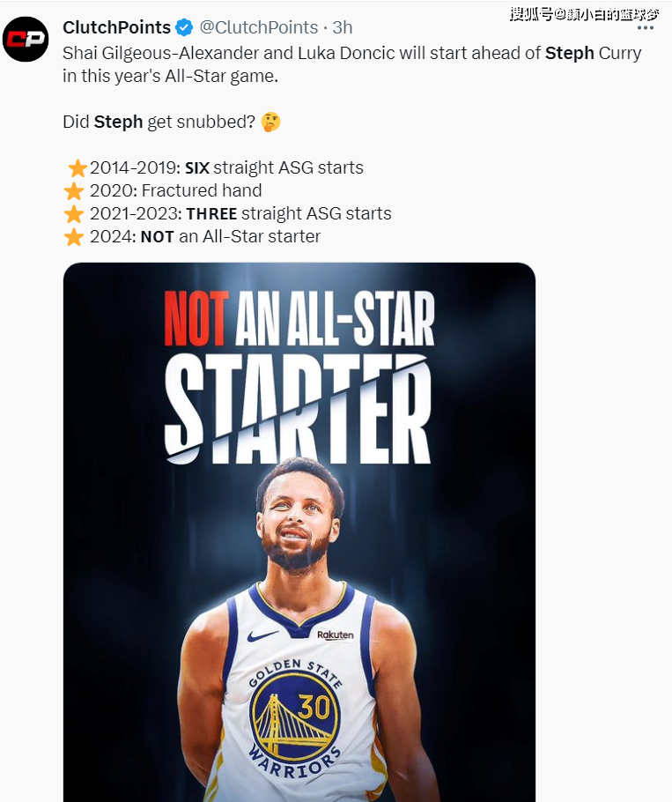Click the number 30 on the jersey
The height and width of the screenshot is (802, 672).
[314, 707]
